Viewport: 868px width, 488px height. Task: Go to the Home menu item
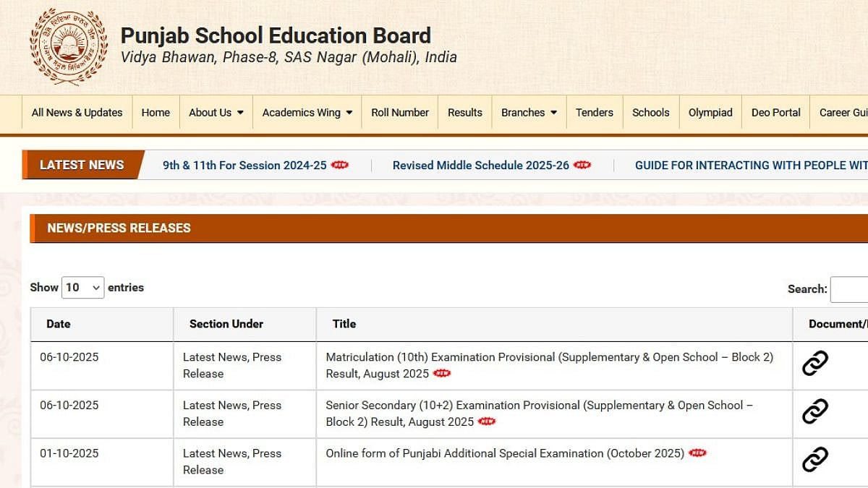point(156,113)
